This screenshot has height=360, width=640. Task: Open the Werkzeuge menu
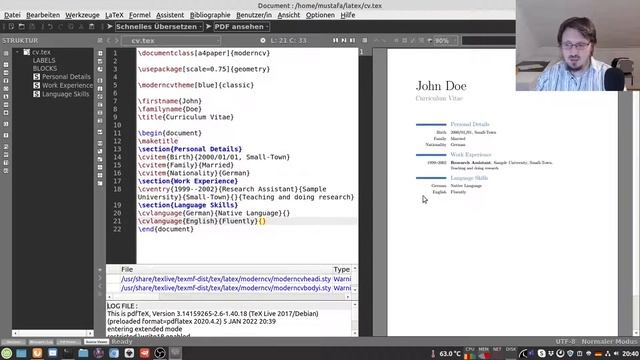tap(82, 15)
